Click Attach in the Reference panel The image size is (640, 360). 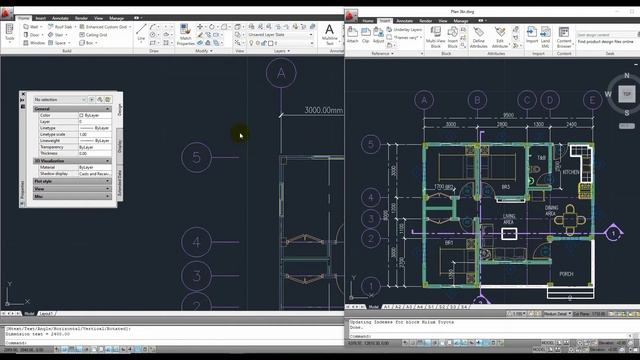coord(352,35)
